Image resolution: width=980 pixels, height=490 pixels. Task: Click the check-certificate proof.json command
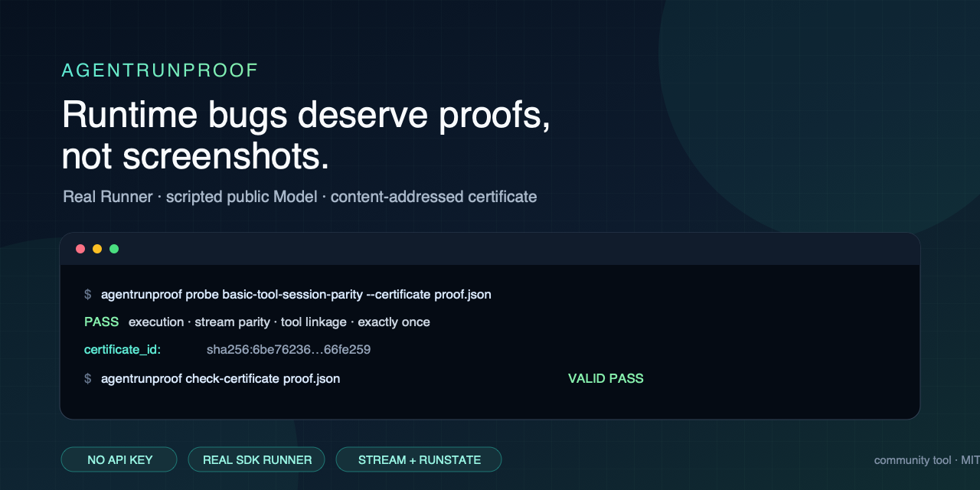click(220, 378)
